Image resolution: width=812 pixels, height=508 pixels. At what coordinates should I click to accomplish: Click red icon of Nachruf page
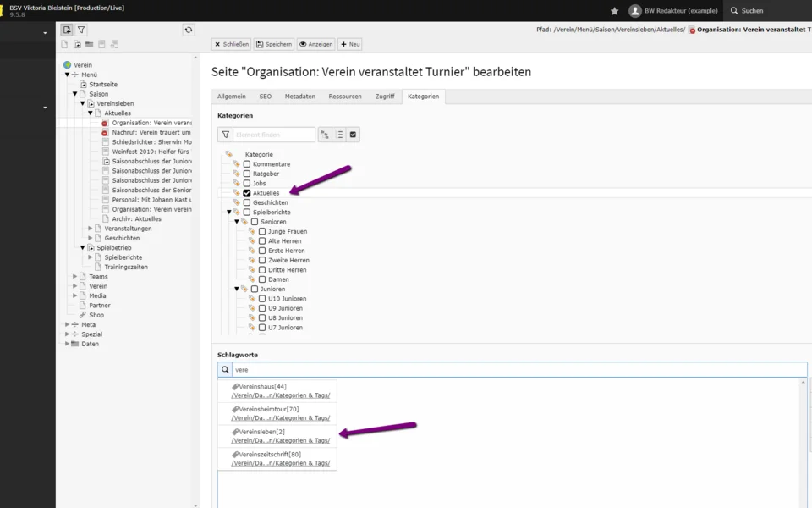tap(105, 133)
